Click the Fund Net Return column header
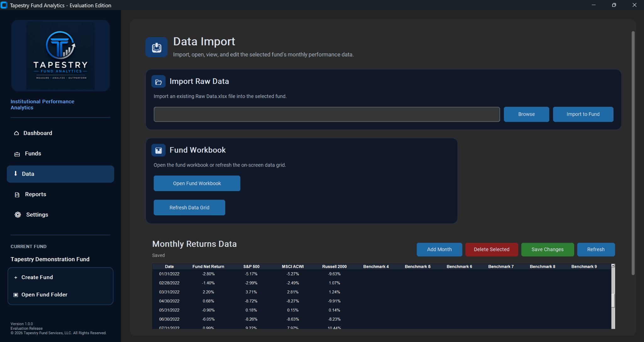This screenshot has height=342, width=644. 208,267
